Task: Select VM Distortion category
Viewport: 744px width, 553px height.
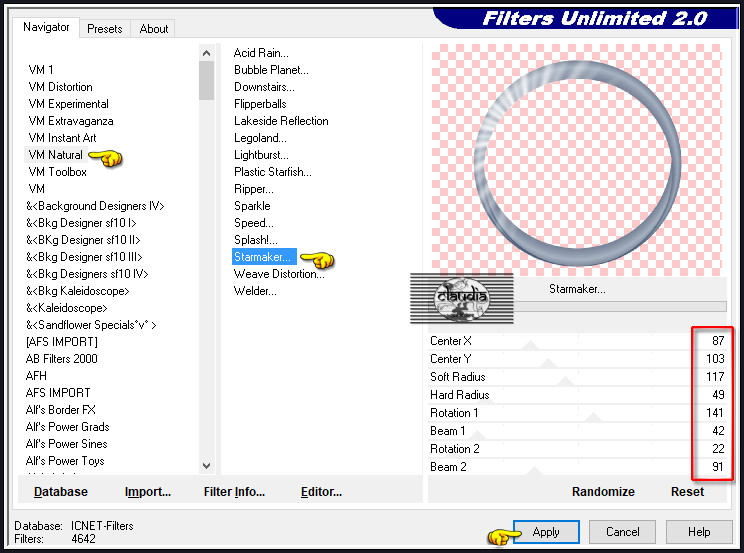Action: (x=60, y=87)
